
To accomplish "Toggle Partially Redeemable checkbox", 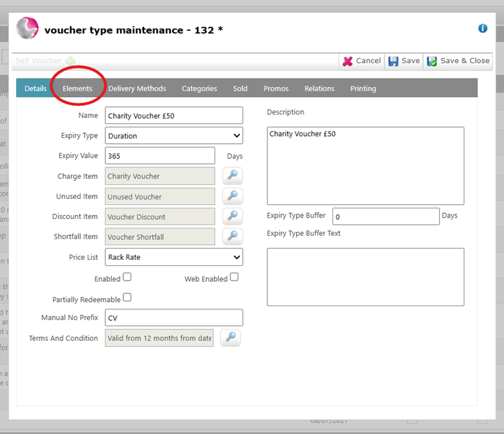I will [127, 297].
